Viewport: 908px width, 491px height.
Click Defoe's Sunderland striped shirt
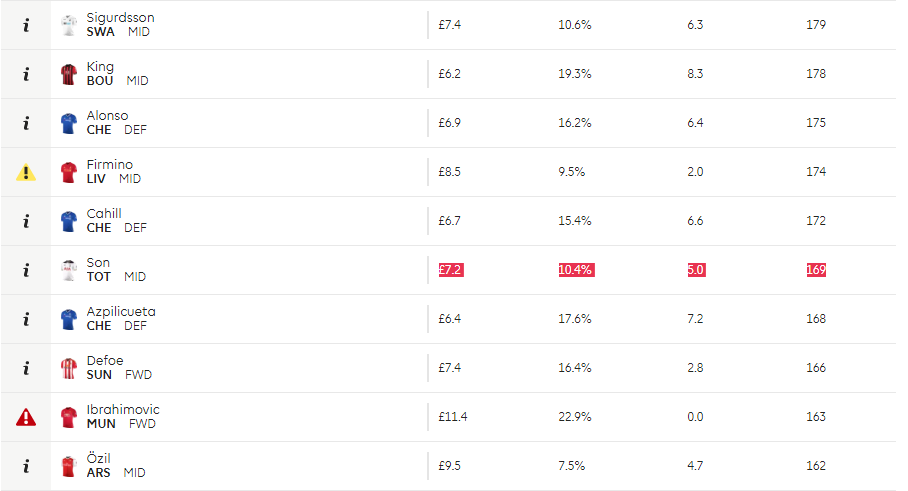[x=69, y=368]
